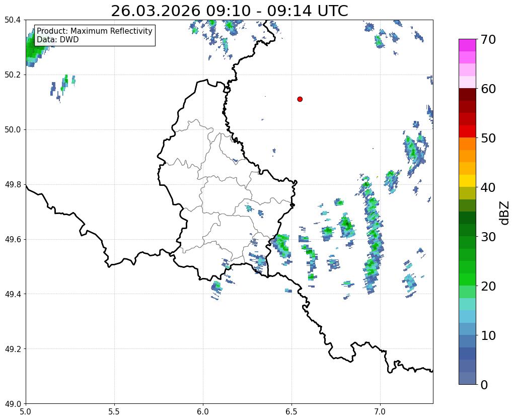This screenshot has width=515, height=420.
Task: Click the longitude label 5.0
Action: (x=26, y=412)
